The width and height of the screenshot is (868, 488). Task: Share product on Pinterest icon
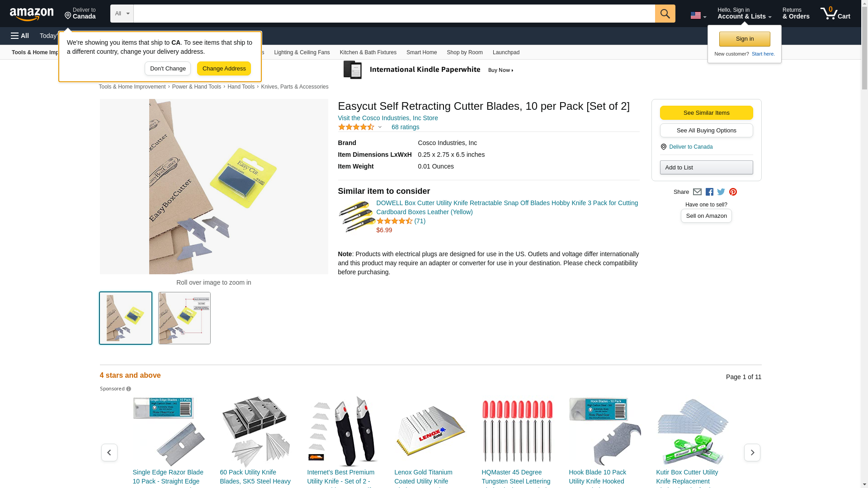(733, 192)
